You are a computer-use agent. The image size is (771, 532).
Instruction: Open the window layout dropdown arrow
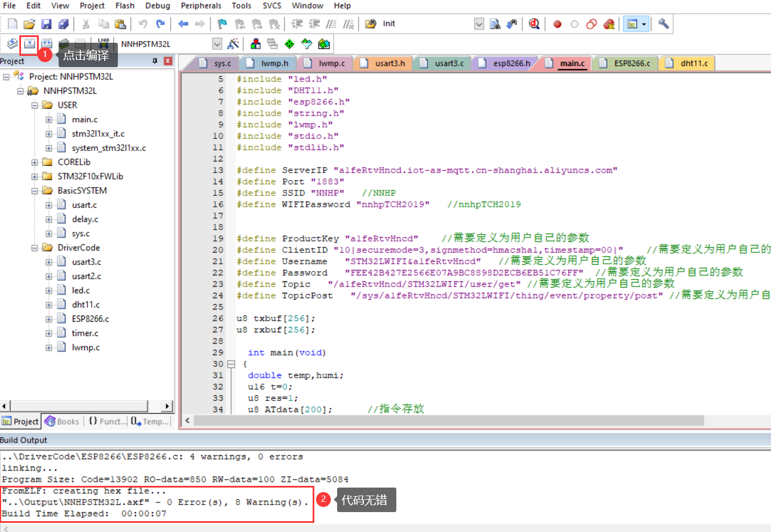click(644, 24)
